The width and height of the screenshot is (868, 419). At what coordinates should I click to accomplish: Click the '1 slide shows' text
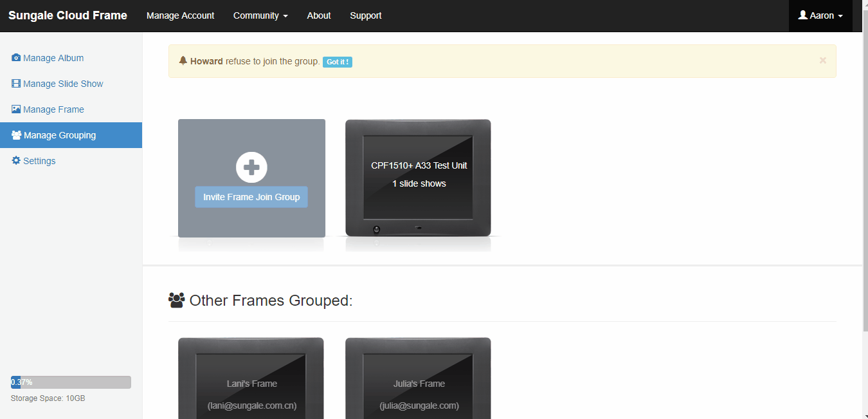pos(419,183)
